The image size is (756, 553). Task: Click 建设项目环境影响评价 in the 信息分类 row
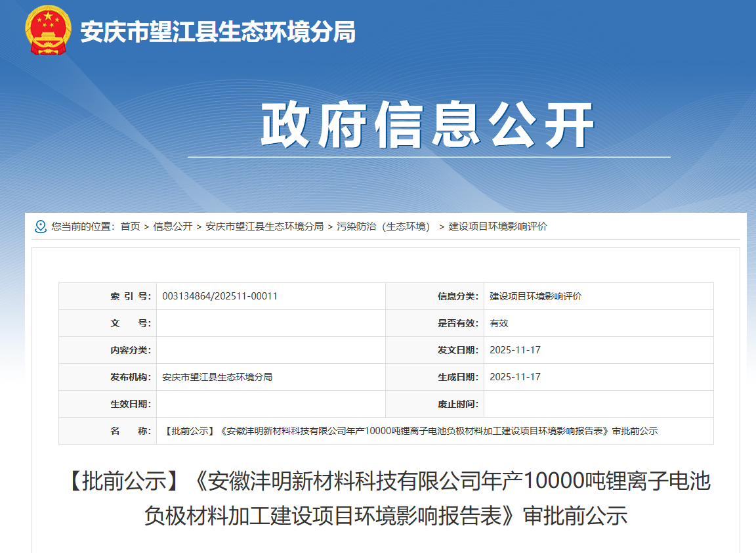point(535,296)
